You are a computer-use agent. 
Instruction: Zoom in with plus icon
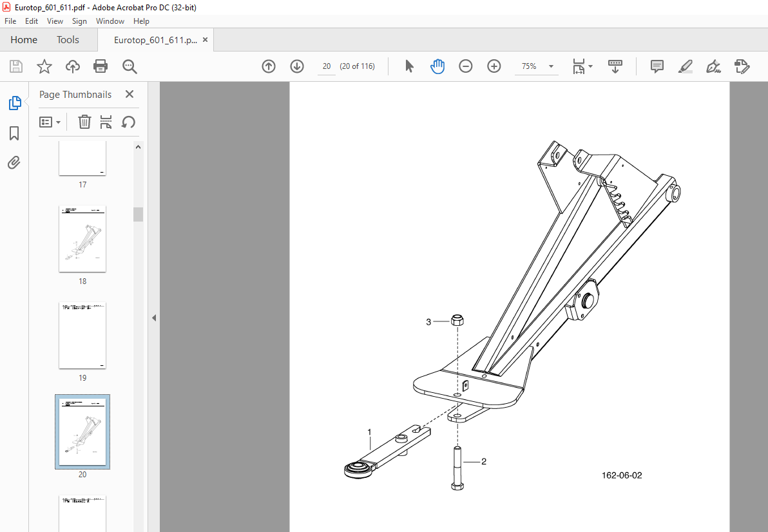coord(494,66)
